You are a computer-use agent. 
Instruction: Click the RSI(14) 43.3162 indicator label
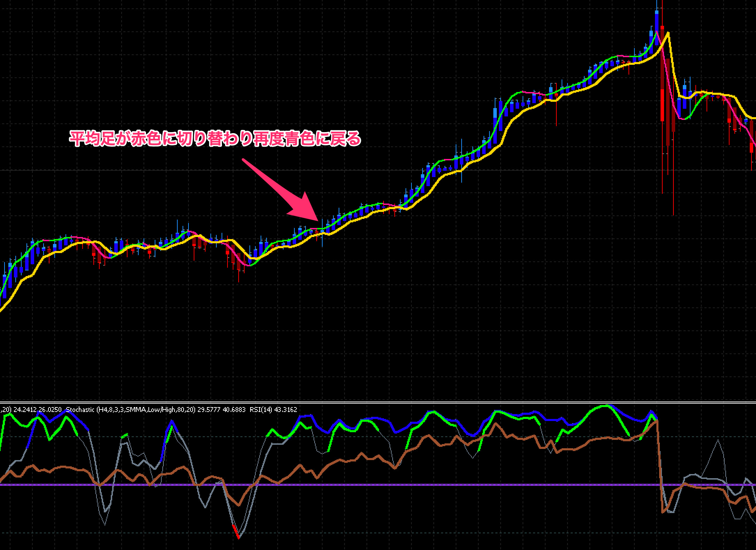pos(273,410)
